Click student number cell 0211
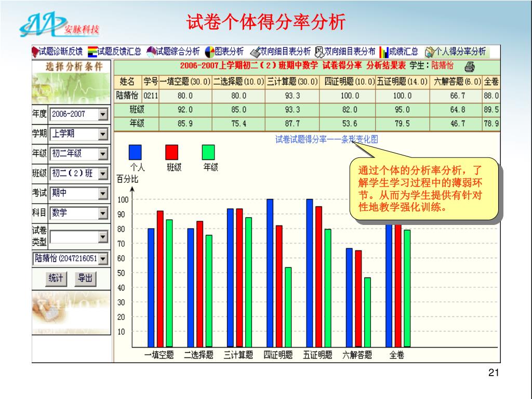Screen dimensions: 532x399 point(150,96)
